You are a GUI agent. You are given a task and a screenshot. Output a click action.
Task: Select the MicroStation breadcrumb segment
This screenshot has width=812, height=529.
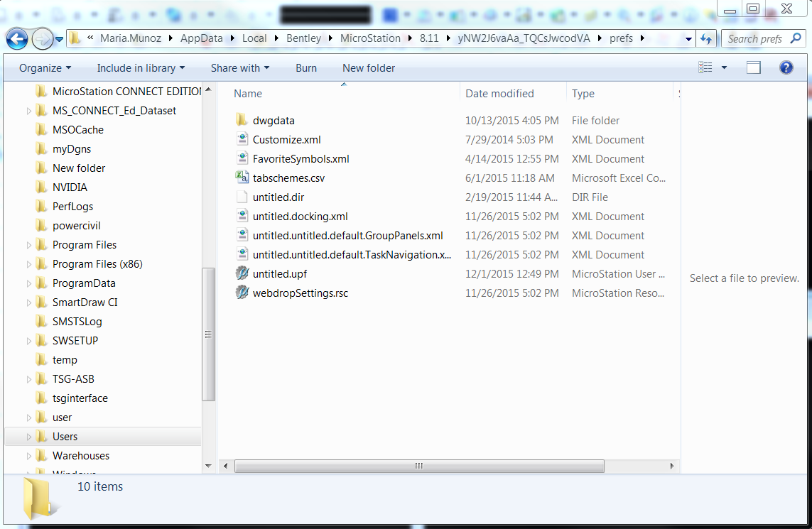point(370,38)
